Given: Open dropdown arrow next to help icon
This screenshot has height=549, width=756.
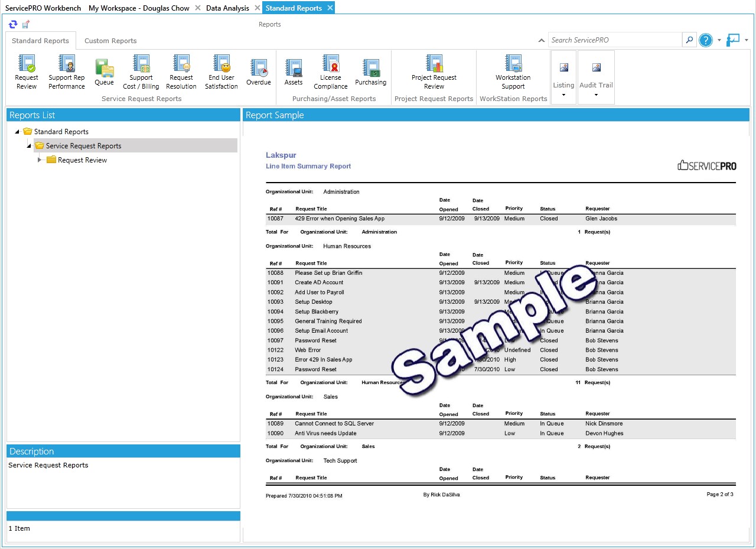Looking at the screenshot, I should [719, 41].
